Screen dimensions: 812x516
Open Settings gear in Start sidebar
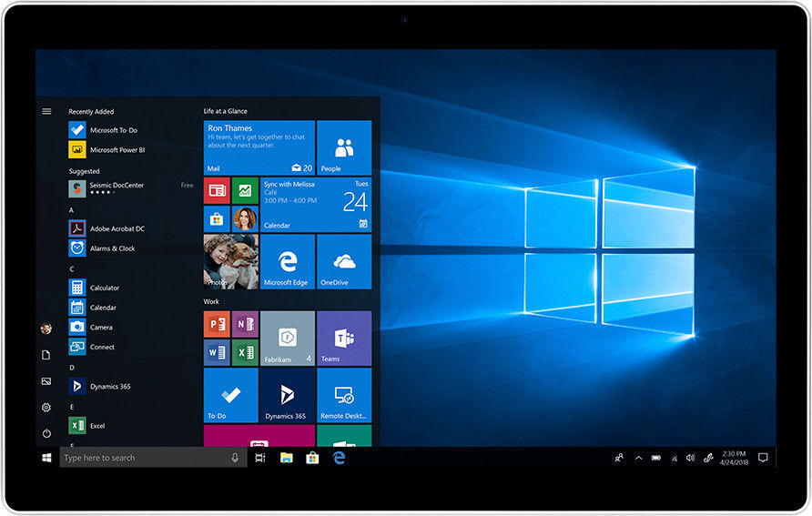click(46, 408)
